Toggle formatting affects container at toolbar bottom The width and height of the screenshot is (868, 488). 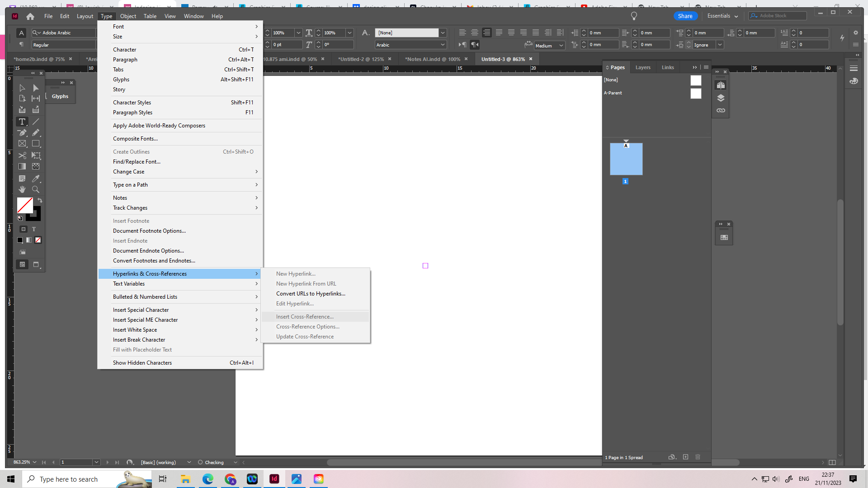[x=24, y=229]
